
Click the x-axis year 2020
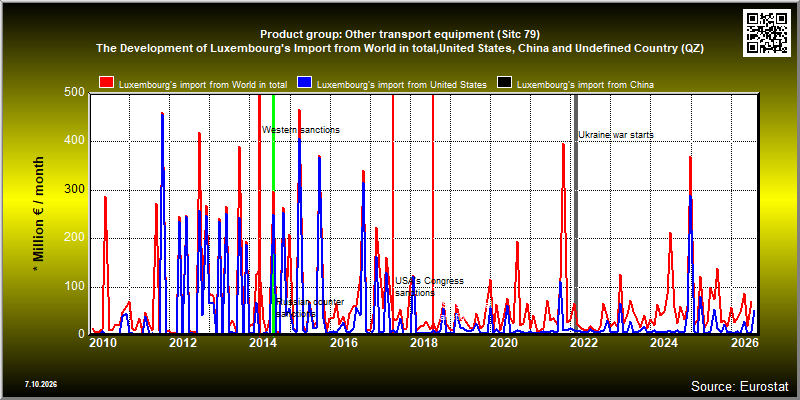[503, 342]
